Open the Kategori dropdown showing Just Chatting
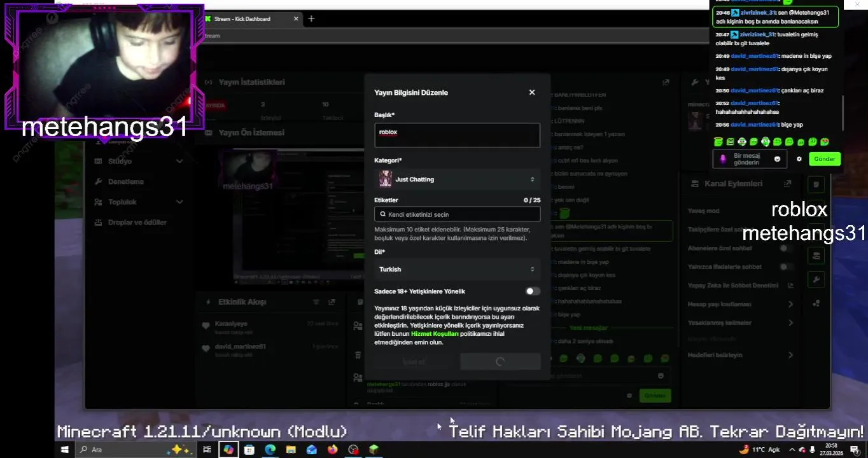The width and height of the screenshot is (868, 458). 457,179
